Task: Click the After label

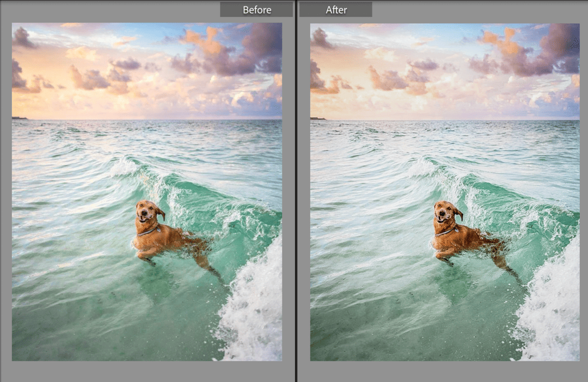Action: point(336,10)
